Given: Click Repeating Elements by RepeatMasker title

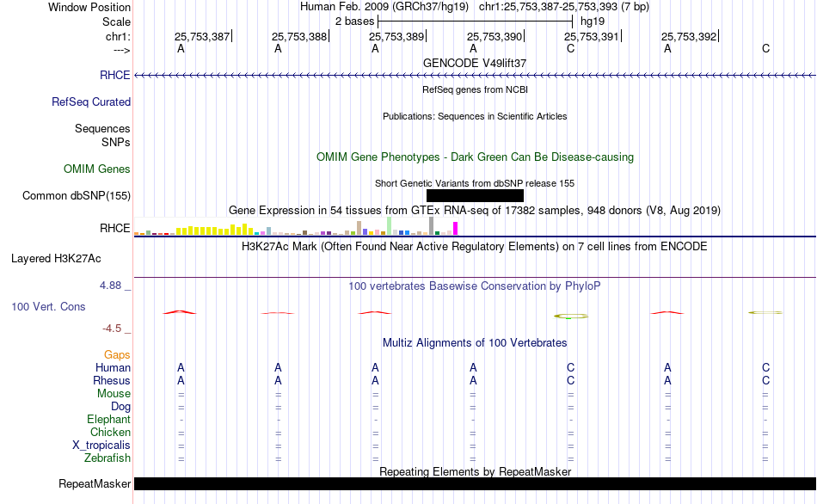Looking at the screenshot, I should point(475,471).
